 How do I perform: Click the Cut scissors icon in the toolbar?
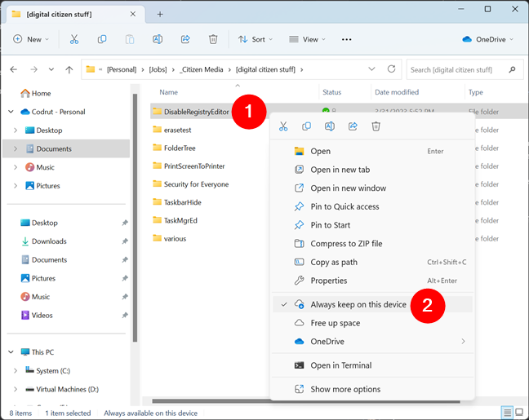tap(74, 39)
